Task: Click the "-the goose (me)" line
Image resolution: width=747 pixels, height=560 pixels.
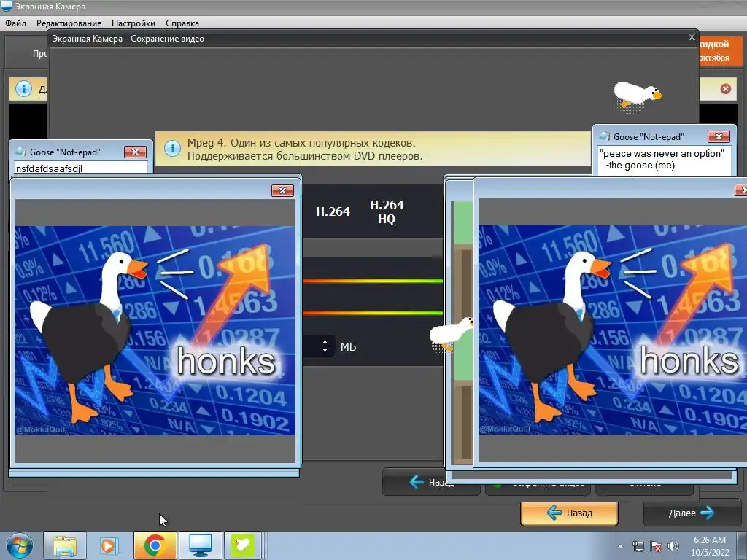Action: [x=640, y=166]
